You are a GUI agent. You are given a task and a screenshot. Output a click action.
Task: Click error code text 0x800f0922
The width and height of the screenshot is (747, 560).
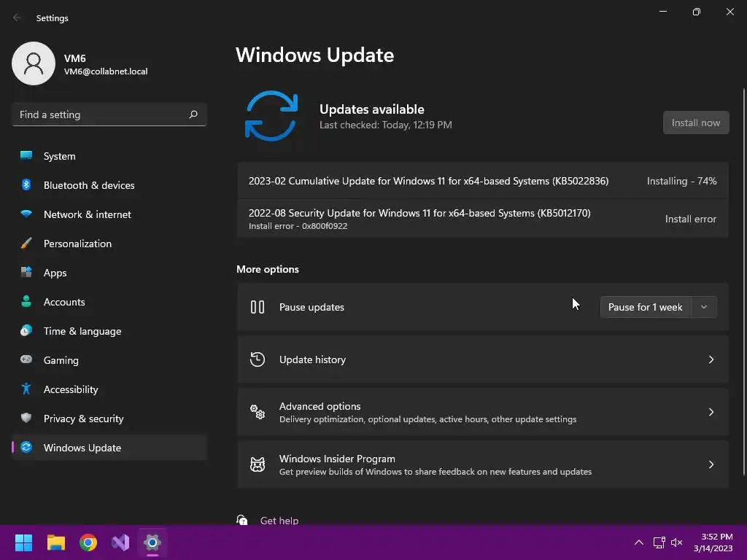pos(325,226)
